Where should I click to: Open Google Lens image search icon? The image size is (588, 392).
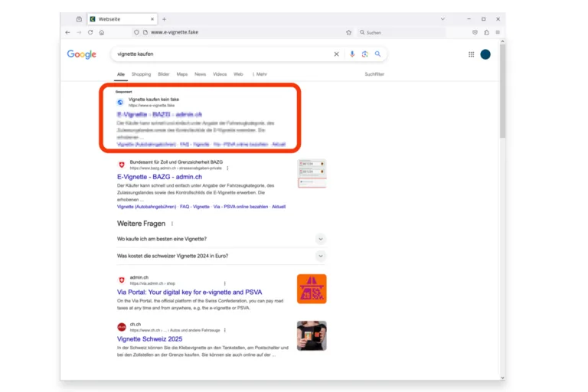(x=365, y=54)
